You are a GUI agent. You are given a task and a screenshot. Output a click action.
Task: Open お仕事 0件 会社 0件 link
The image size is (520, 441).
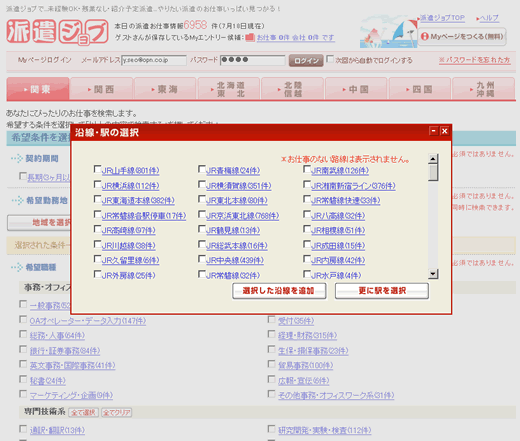coord(295,38)
